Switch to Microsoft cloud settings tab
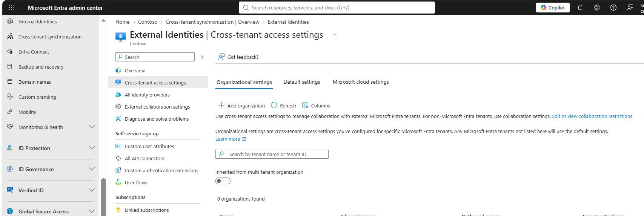The image size is (644, 216). [x=361, y=82]
